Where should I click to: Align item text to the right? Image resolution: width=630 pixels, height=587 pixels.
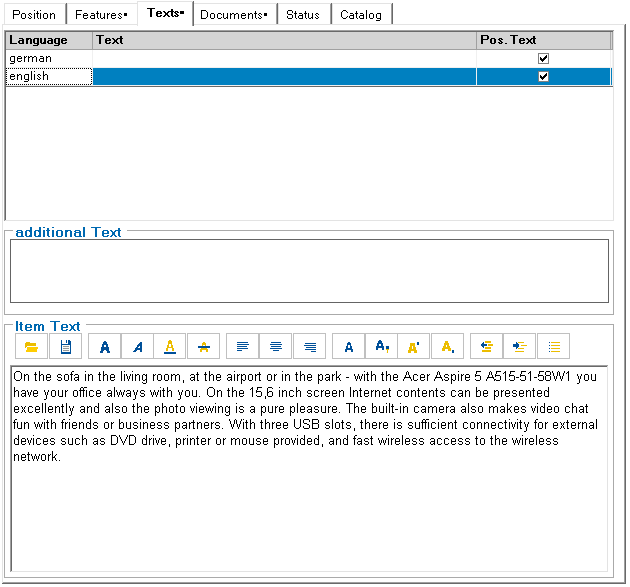tap(309, 346)
